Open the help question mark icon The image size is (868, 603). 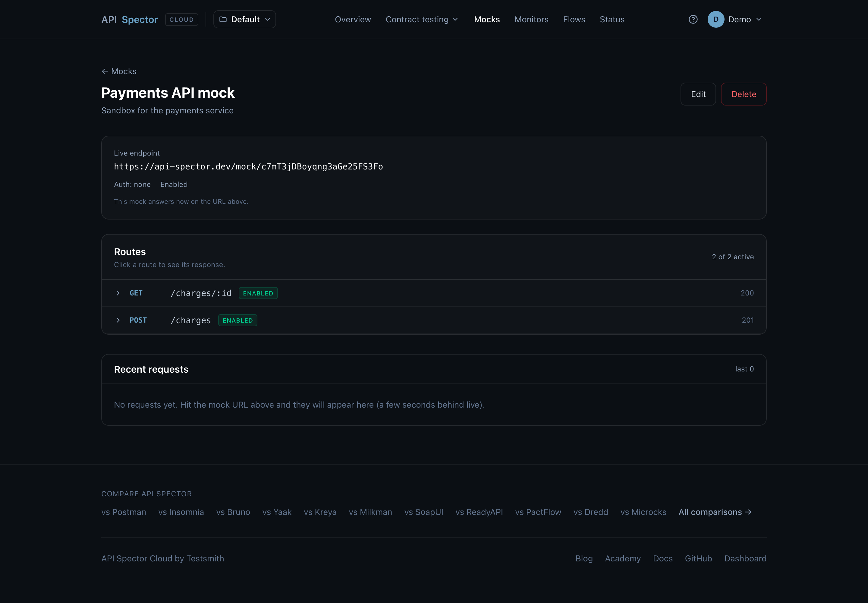point(693,19)
